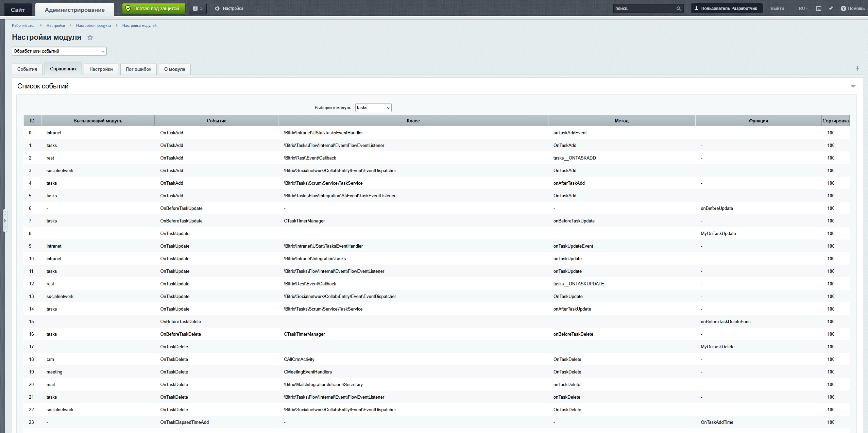Open the Лог ошибок tab
868x433 pixels.
(138, 69)
